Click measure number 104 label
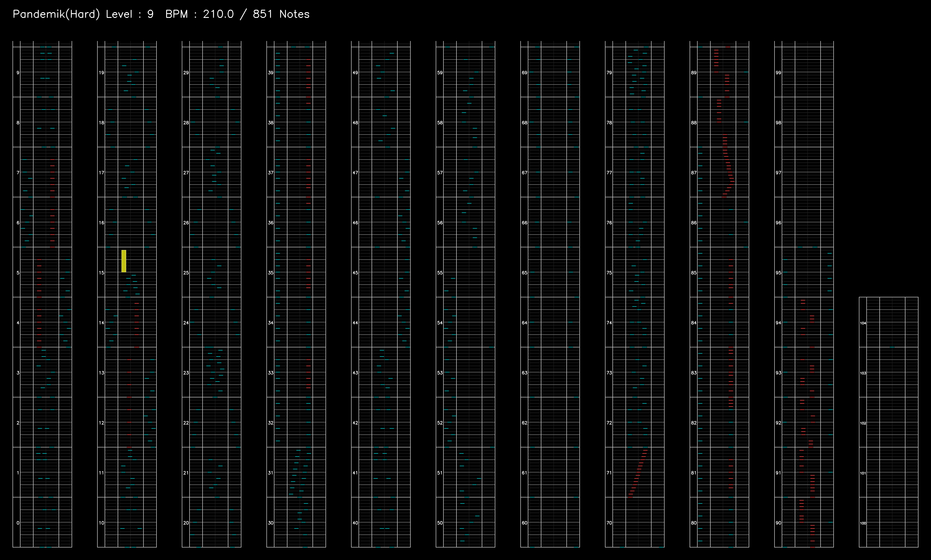This screenshot has height=560, width=931. click(x=863, y=323)
